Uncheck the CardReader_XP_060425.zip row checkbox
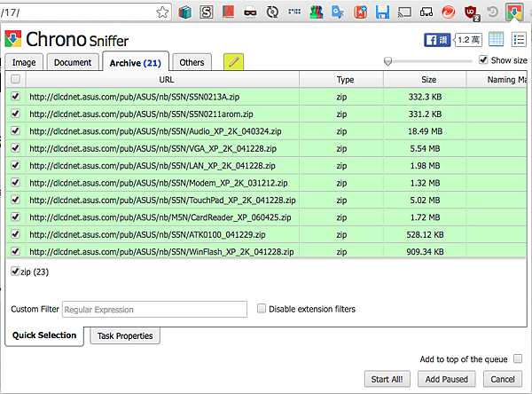Viewport: 532px width, 394px height. point(15,217)
